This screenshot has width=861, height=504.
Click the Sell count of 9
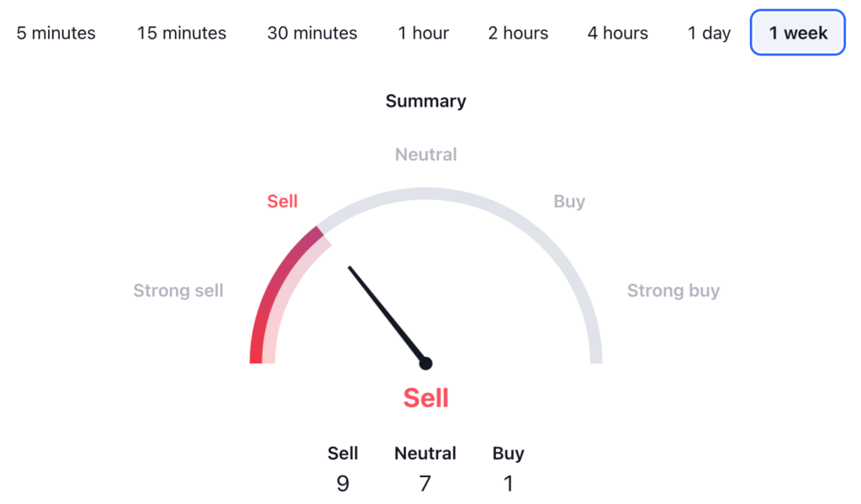pos(343,484)
